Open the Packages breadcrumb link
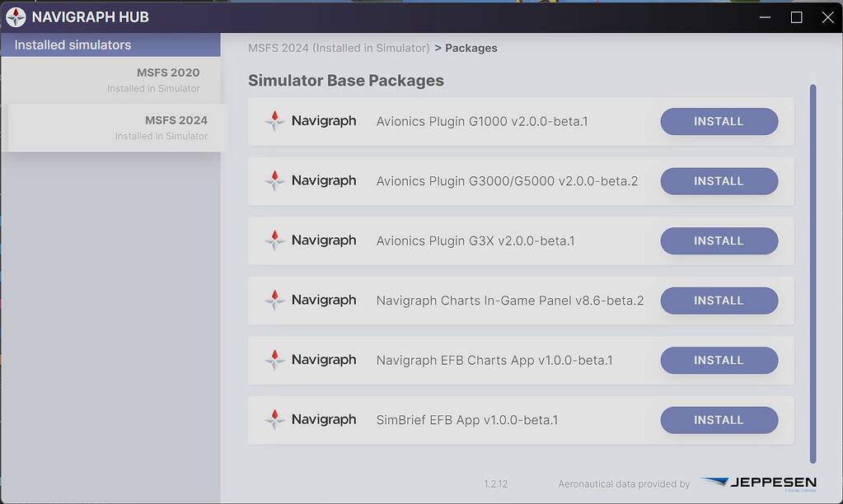 click(x=471, y=48)
